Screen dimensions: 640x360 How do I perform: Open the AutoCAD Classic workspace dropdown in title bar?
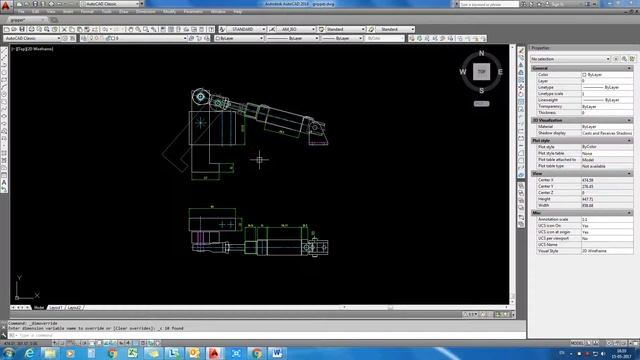111,4
